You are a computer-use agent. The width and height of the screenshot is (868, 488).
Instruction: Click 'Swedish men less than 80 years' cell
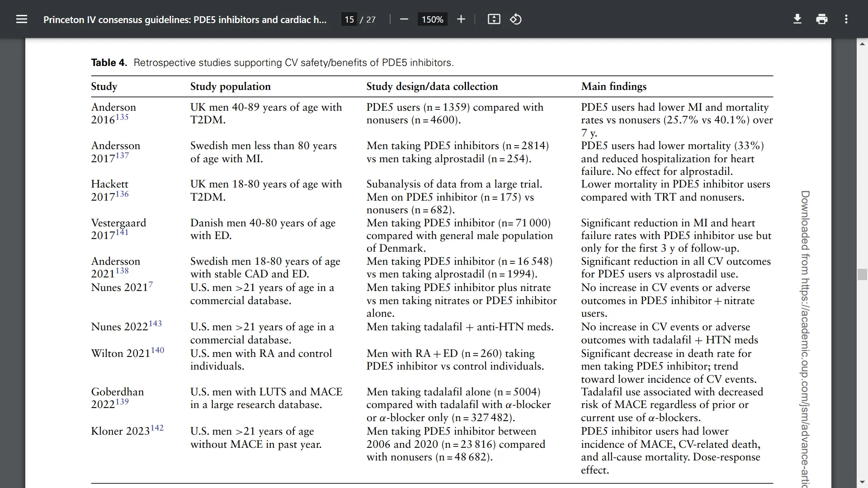pos(264,145)
